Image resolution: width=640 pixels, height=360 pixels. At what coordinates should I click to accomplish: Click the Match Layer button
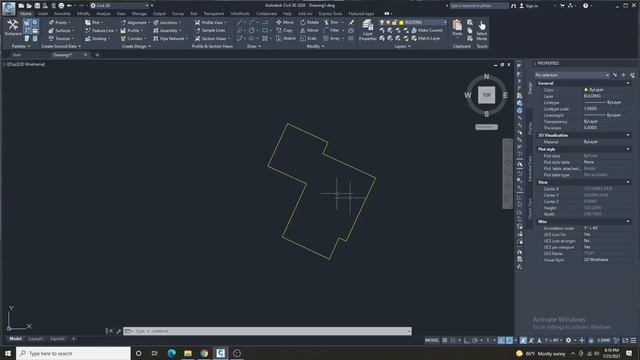[x=426, y=38]
